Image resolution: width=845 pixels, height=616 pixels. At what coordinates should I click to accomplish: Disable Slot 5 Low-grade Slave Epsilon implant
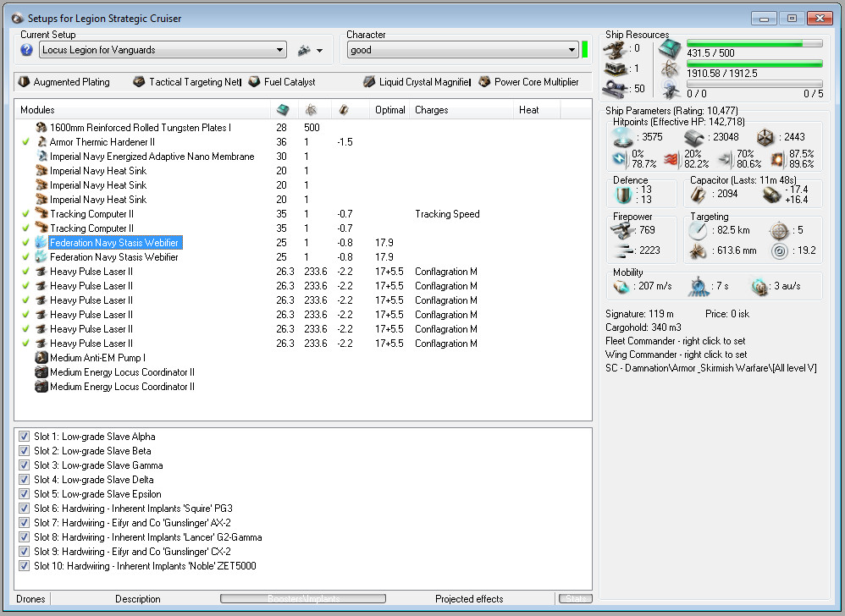[24, 494]
